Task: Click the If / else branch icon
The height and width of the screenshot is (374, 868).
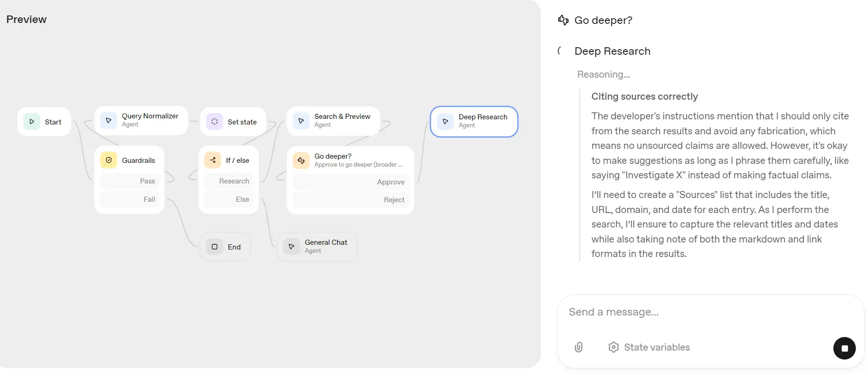Action: 213,160
